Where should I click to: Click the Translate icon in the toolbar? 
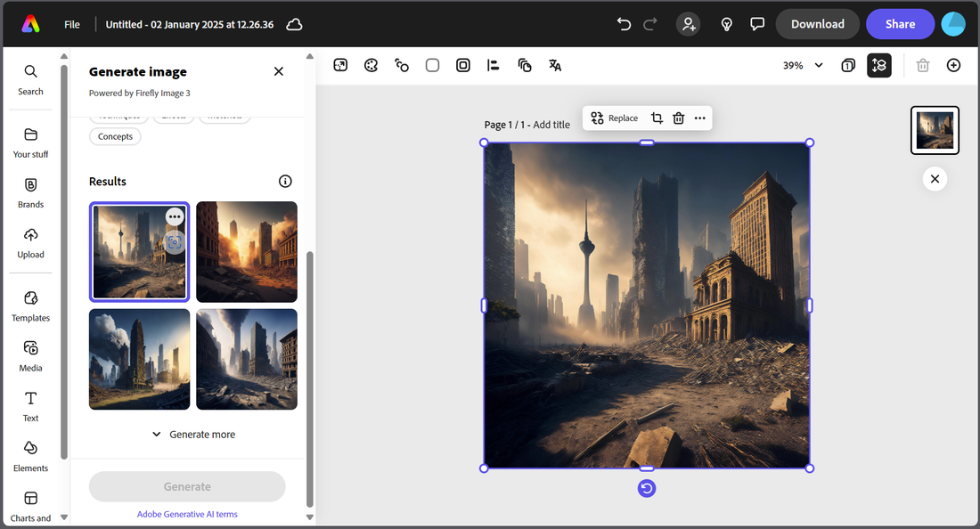tap(555, 65)
